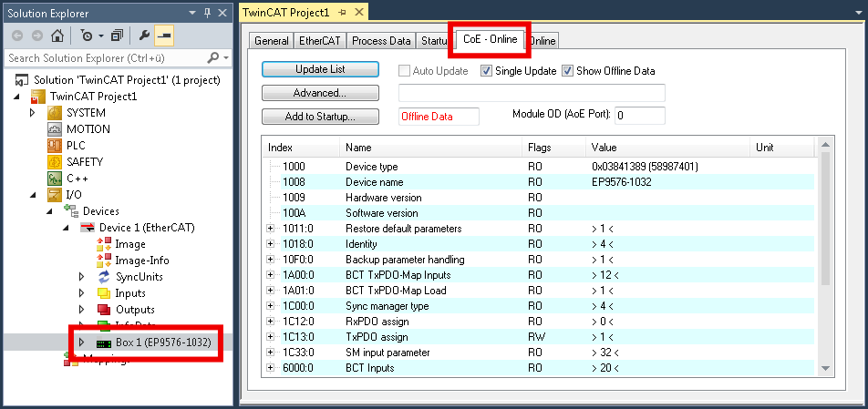Select the I/O node icon
868x409 pixels.
click(55, 195)
